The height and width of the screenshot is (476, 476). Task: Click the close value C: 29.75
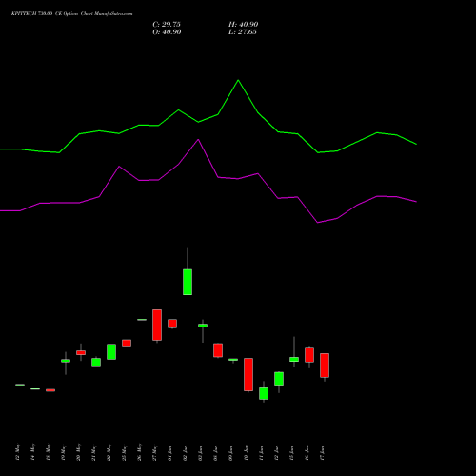pyautogui.click(x=167, y=25)
